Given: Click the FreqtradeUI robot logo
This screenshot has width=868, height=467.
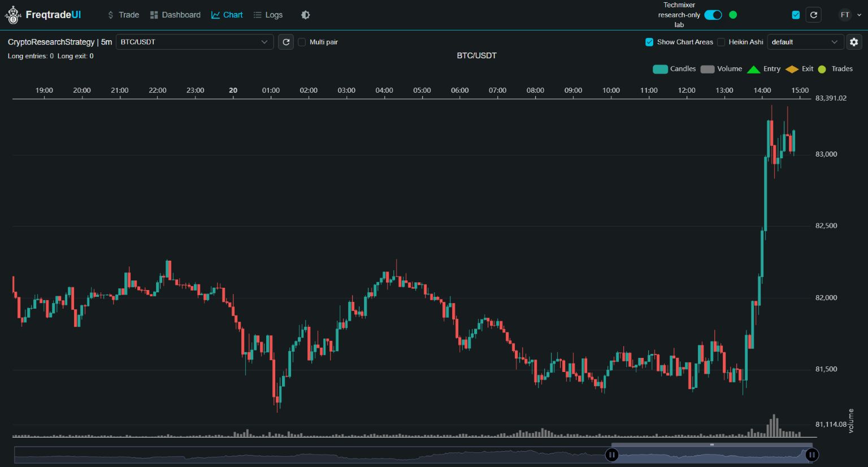Looking at the screenshot, I should point(12,15).
